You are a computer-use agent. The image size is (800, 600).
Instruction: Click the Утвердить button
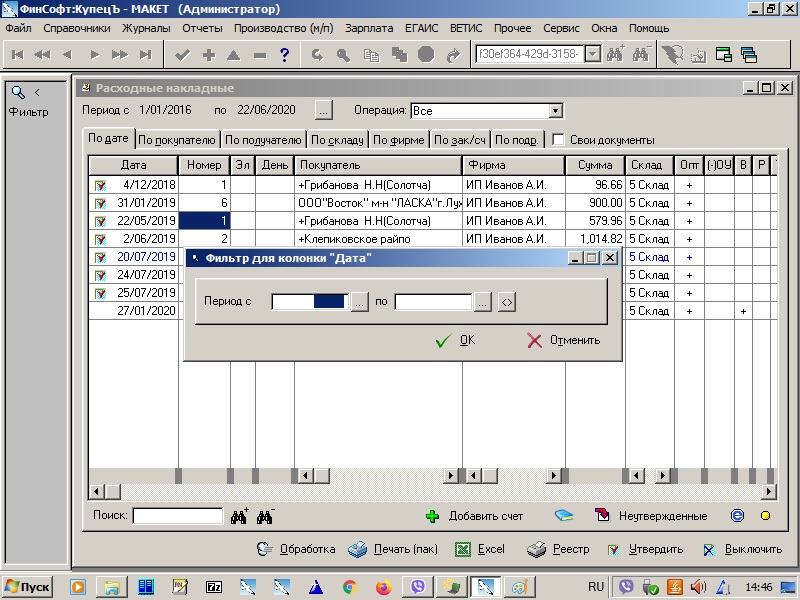(x=645, y=549)
